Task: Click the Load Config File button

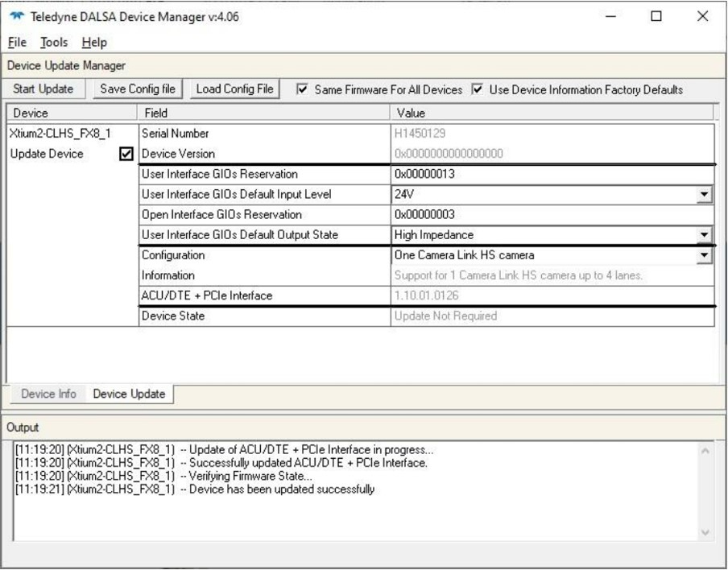Action: click(x=234, y=89)
